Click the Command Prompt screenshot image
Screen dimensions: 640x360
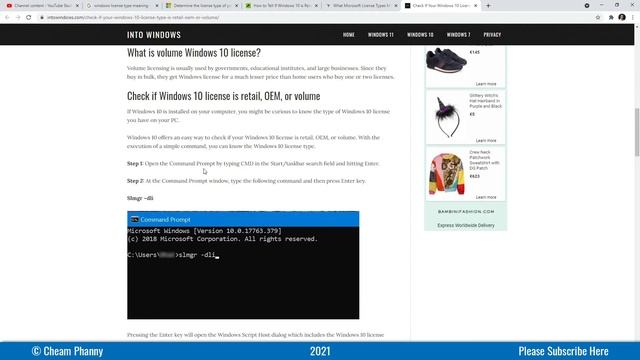coord(243,265)
